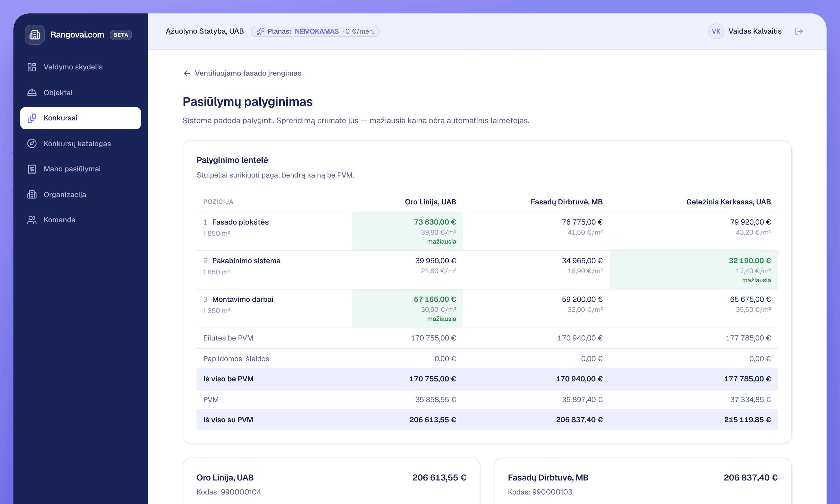Click the Konkursai sidebar icon
This screenshot has height=504, width=840.
coord(32,118)
